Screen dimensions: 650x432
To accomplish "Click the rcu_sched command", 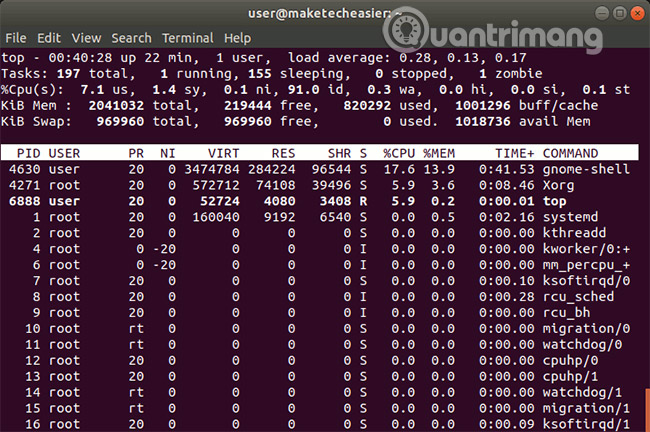I will pos(578,297).
